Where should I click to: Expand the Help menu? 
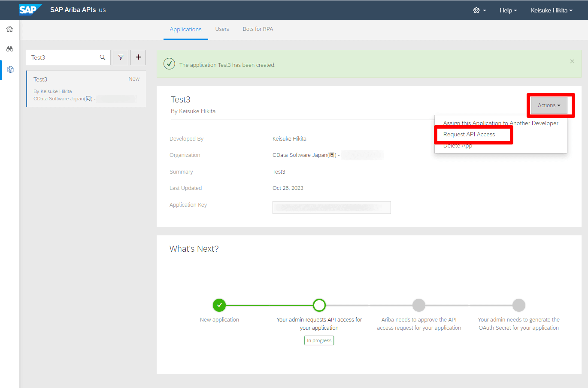click(508, 10)
